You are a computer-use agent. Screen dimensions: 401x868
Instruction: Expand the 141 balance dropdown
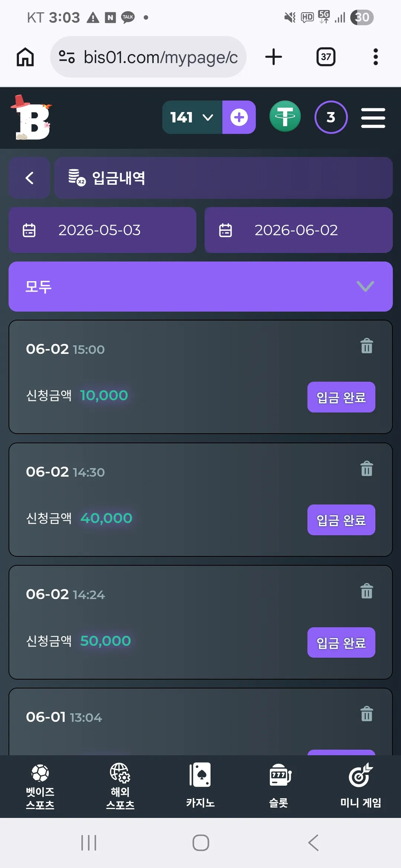192,117
